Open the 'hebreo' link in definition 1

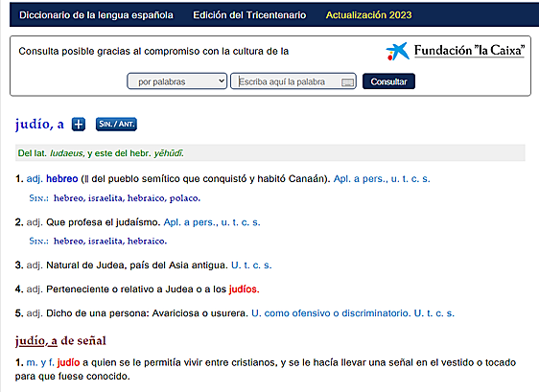[x=62, y=178]
